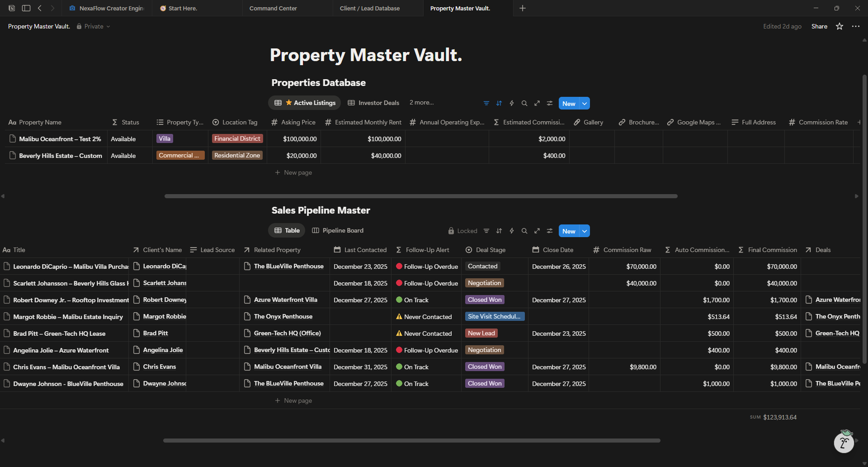
Task: Show the 2 more hidden database views
Action: [x=421, y=103]
